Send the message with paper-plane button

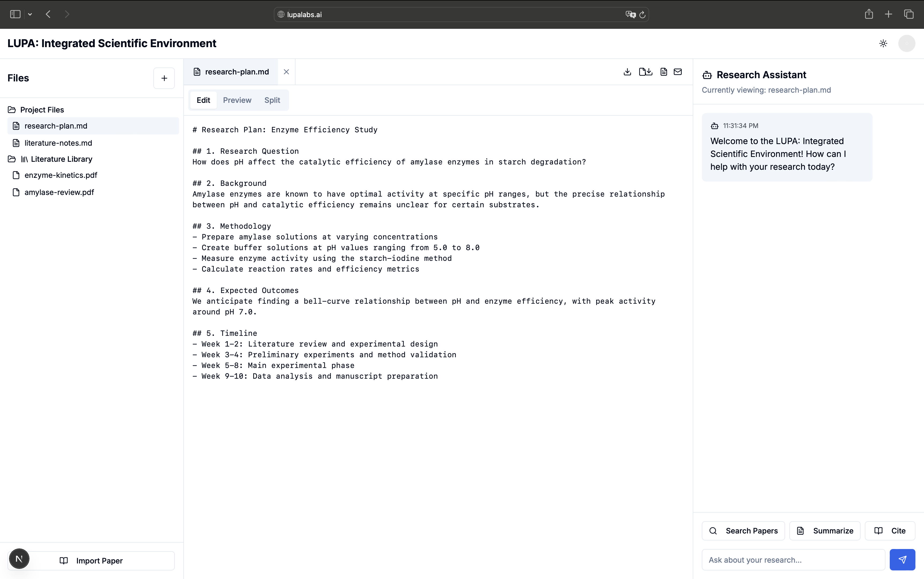click(902, 560)
